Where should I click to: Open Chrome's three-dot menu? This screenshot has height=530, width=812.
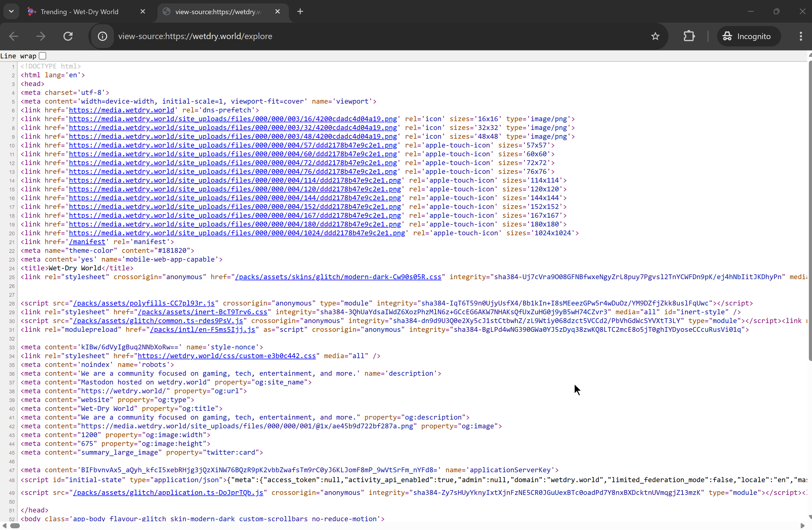(x=801, y=36)
